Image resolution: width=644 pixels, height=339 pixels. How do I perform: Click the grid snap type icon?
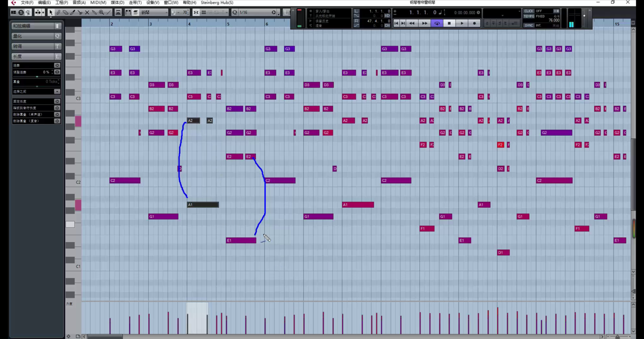[x=204, y=12]
